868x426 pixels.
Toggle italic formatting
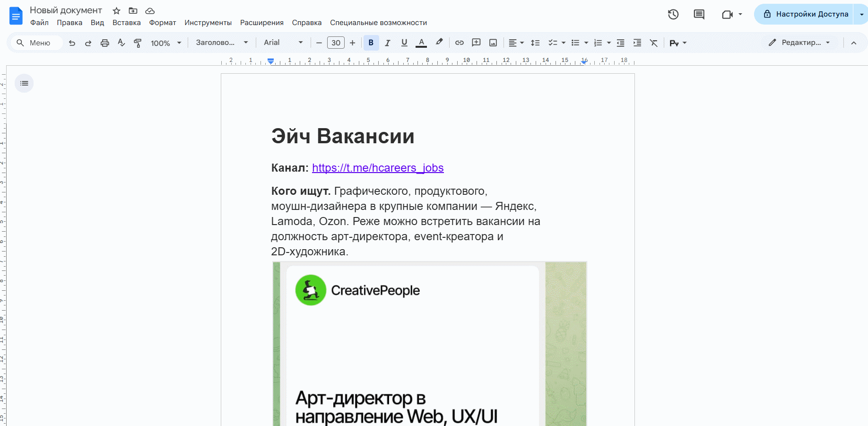(x=388, y=43)
